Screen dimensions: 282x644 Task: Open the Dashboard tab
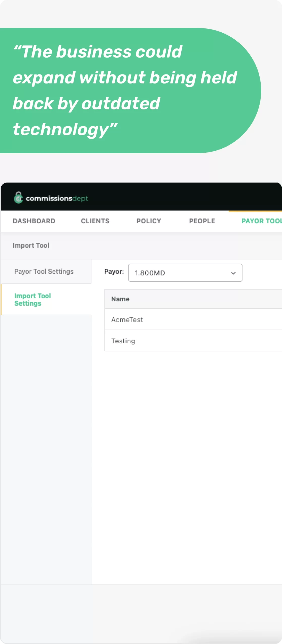tap(34, 221)
